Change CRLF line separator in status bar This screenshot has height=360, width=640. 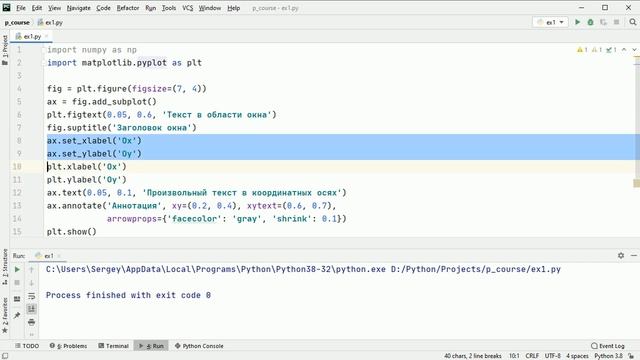coord(532,356)
